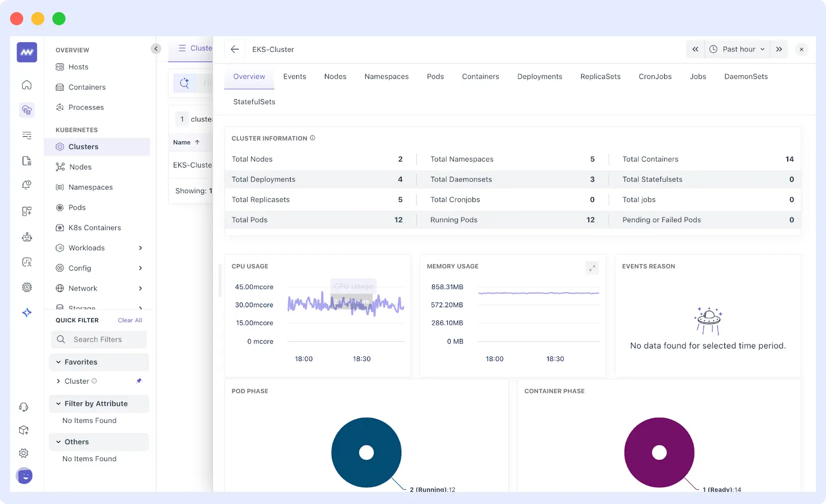Select the AI bot sidebar icon

(x=26, y=237)
